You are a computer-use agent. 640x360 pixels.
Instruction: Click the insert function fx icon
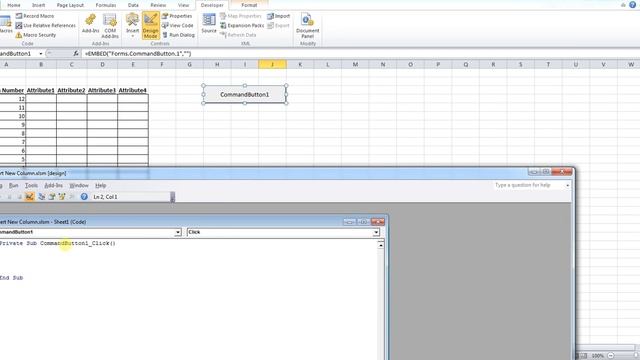click(x=76, y=53)
